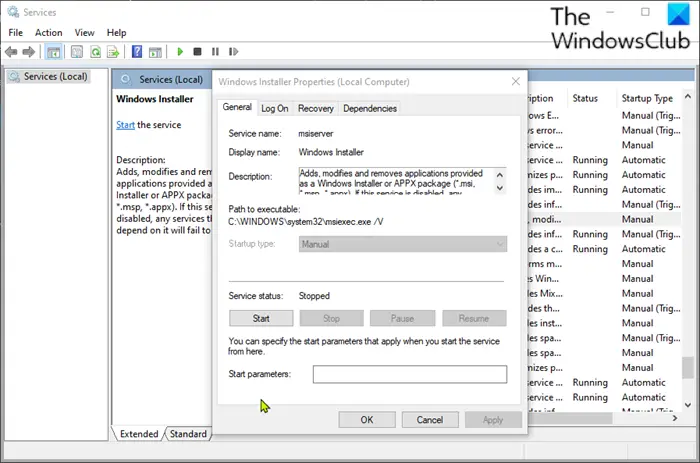
Task: Click the Start the service link
Action: [x=125, y=125]
